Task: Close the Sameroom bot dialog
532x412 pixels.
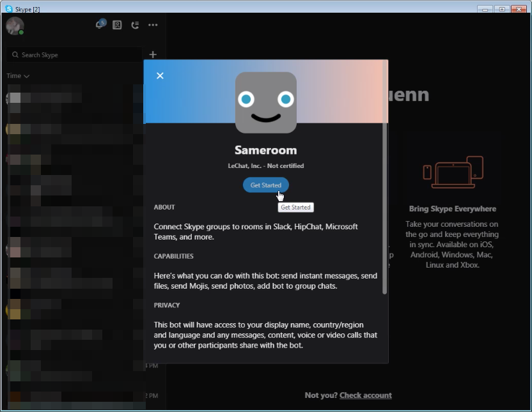Action: 160,75
